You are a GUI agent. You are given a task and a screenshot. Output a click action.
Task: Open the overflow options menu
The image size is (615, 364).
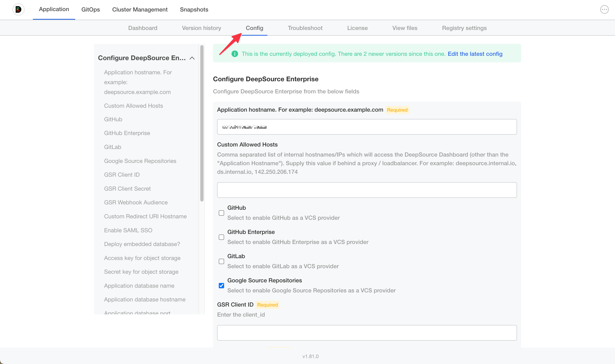[x=604, y=9]
